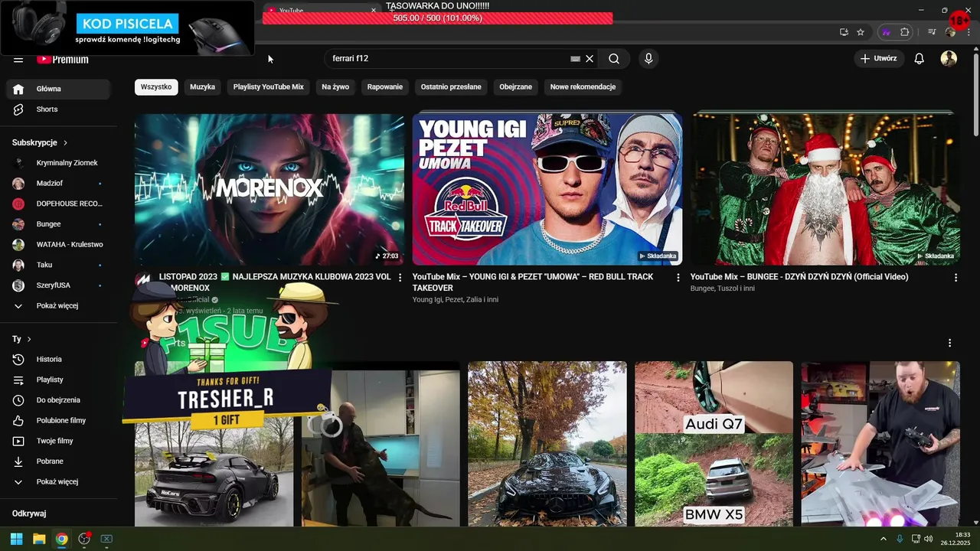Open the purple extension icon
The image size is (980, 551).
tap(887, 32)
